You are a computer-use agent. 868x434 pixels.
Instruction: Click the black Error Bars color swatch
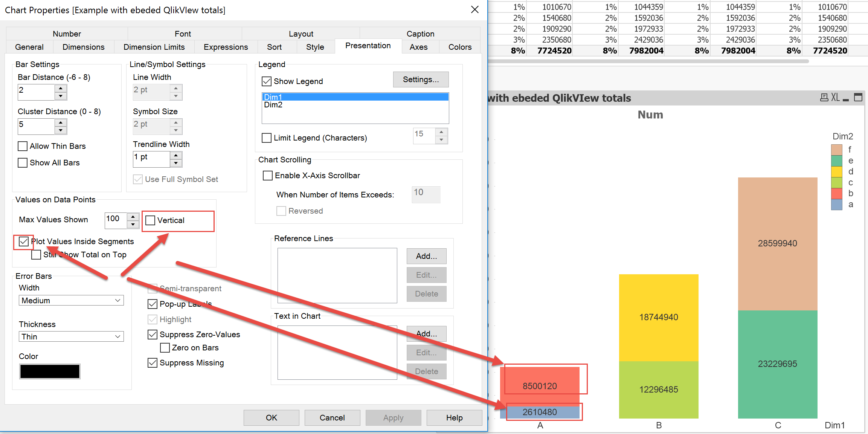tap(50, 371)
